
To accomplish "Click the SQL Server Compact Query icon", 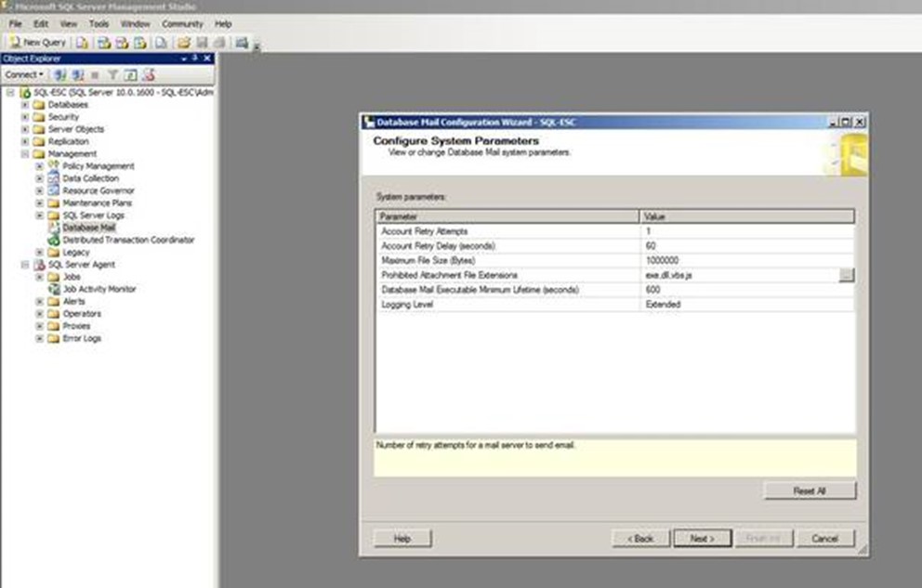I will [161, 43].
